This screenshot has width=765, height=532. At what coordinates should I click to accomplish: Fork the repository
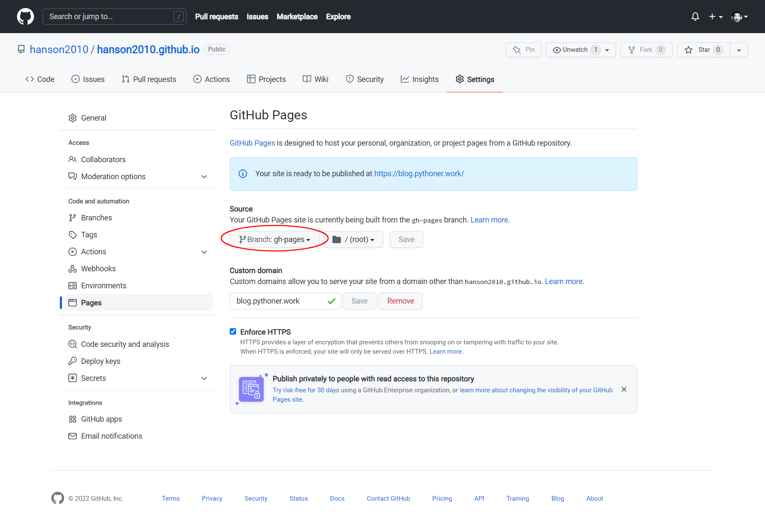pyautogui.click(x=646, y=50)
